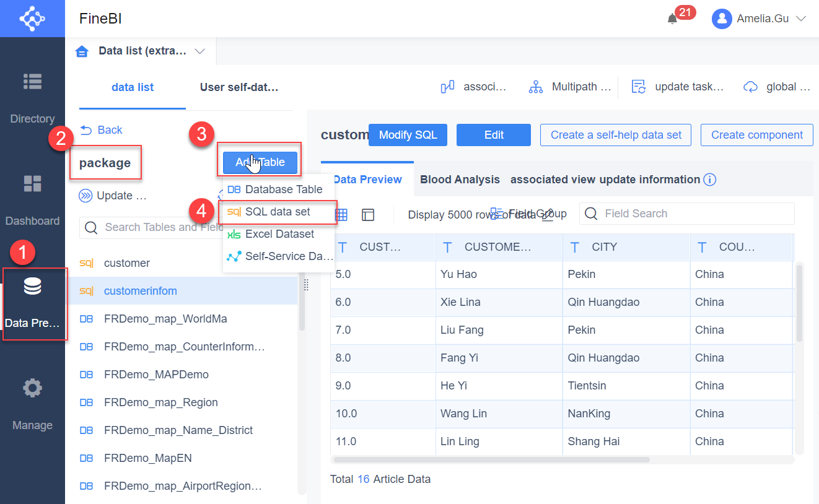Click the Create component button
Screen dimensions: 819x504
756,134
